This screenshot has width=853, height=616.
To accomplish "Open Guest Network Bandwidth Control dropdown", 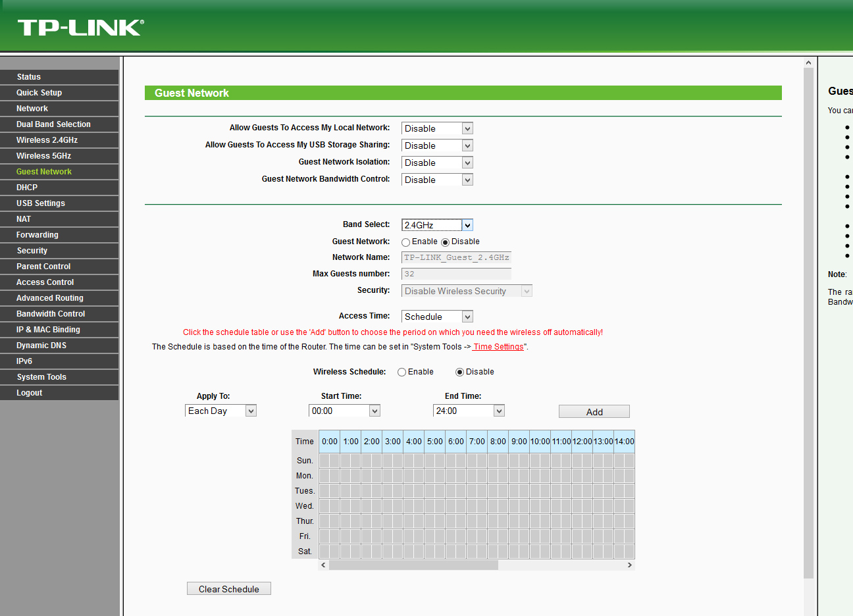I will [x=437, y=180].
